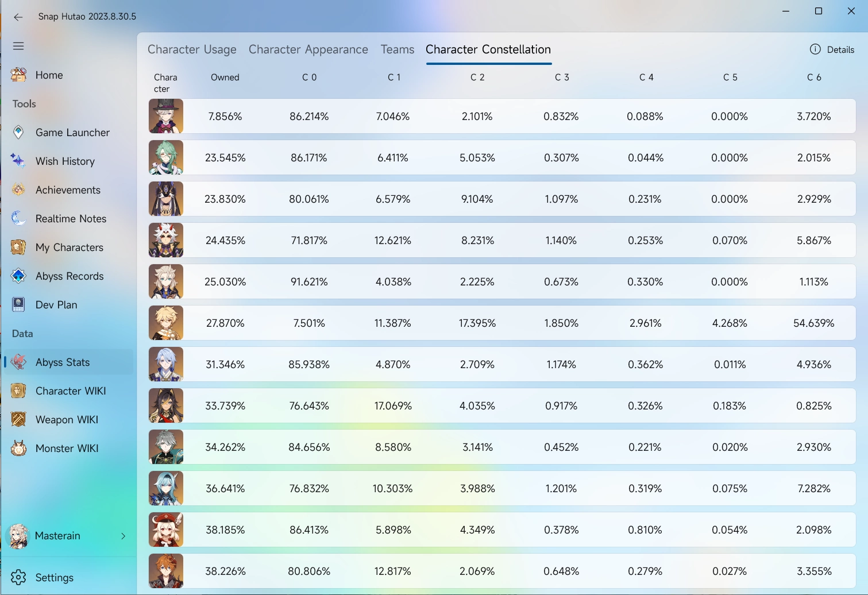868x595 pixels.
Task: Click the 17.395% C2 value
Action: click(477, 323)
